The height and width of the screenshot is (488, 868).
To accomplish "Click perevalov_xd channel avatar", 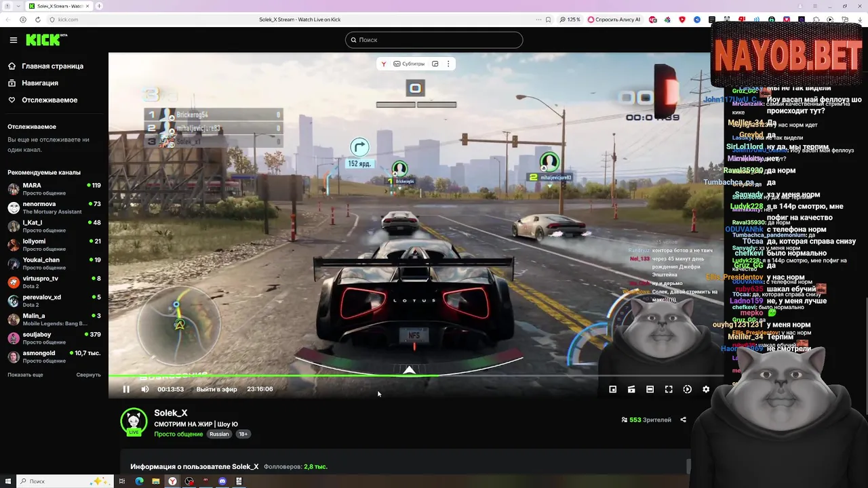I will coord(14,301).
